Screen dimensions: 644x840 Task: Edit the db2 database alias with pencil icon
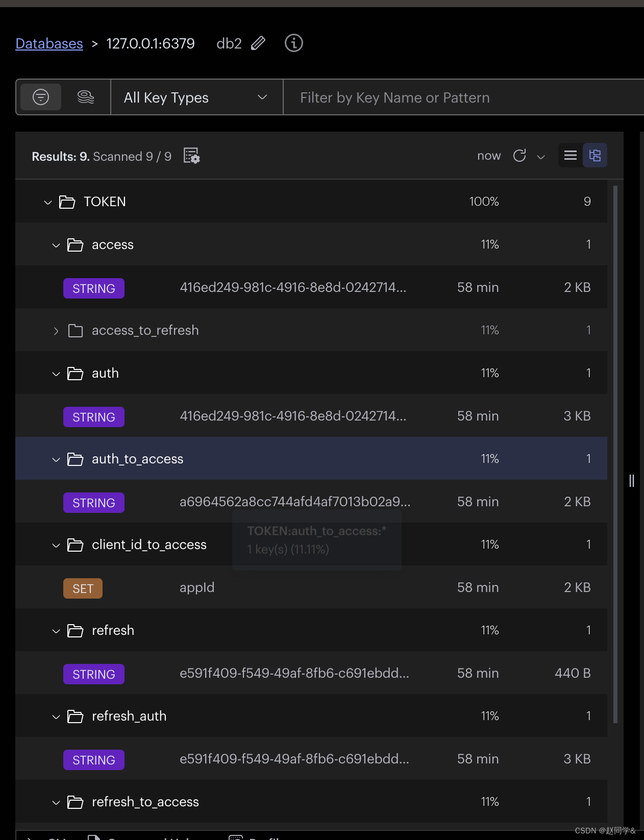pyautogui.click(x=258, y=43)
